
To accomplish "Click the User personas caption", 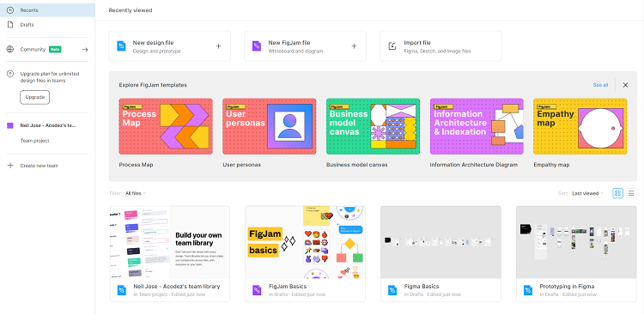I will 241,165.
